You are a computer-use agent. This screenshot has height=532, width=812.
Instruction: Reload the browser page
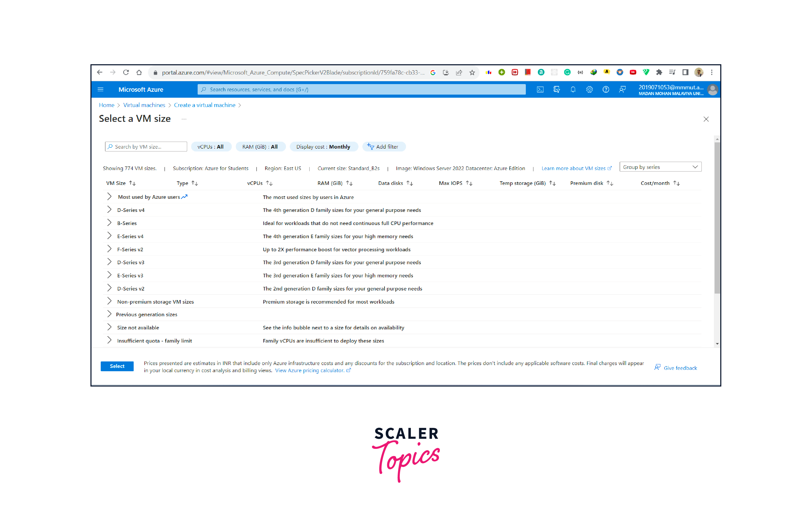click(x=126, y=72)
